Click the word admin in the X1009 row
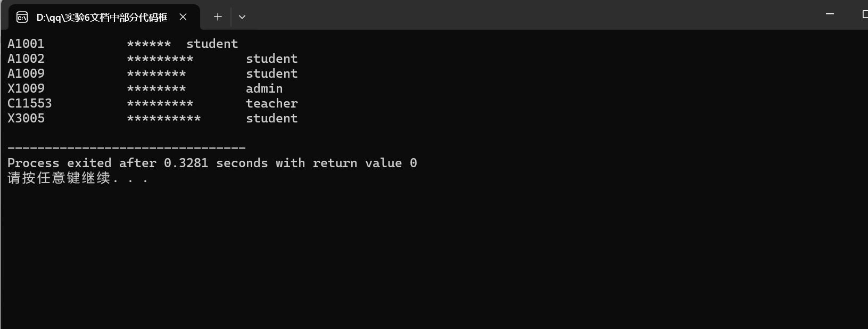868x329 pixels. tap(264, 89)
